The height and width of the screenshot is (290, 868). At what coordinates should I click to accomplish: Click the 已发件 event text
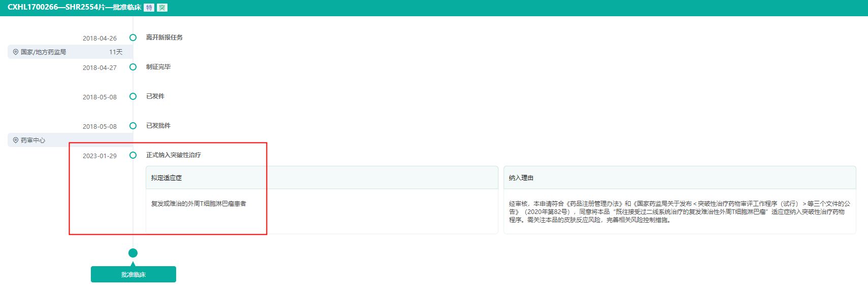155,96
